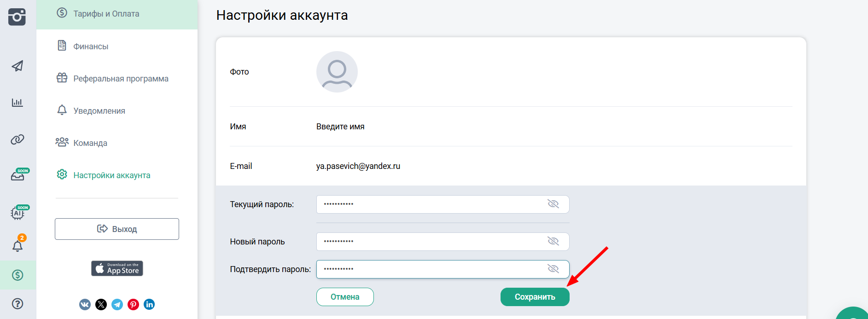Viewport: 868px width, 319px height.
Task: Reveal the confirm password field text
Action: [x=553, y=269]
